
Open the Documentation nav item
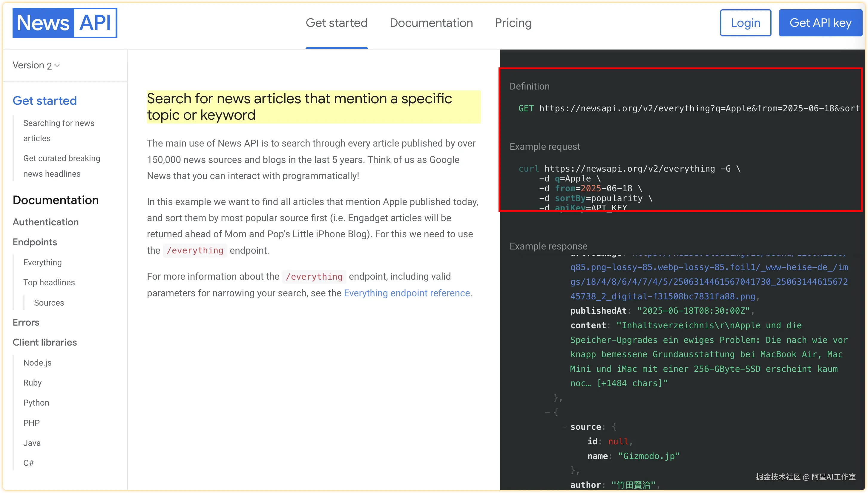tap(431, 23)
